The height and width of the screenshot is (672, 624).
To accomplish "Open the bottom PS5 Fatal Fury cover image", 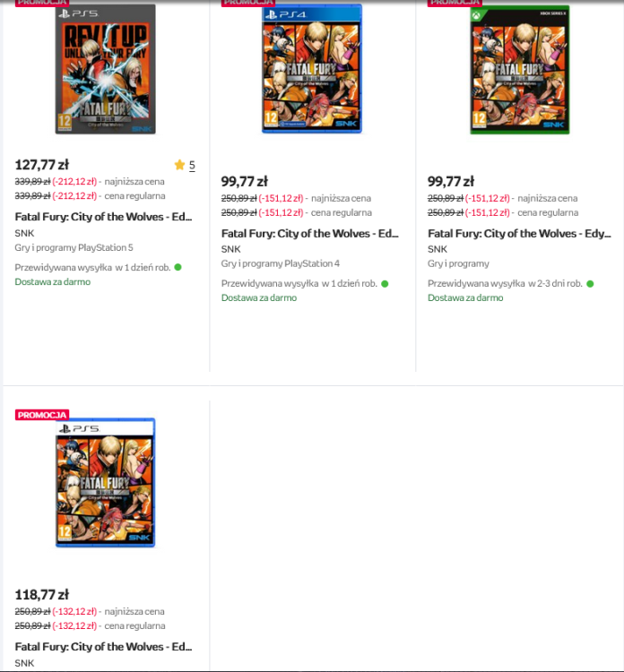I will pyautogui.click(x=106, y=483).
